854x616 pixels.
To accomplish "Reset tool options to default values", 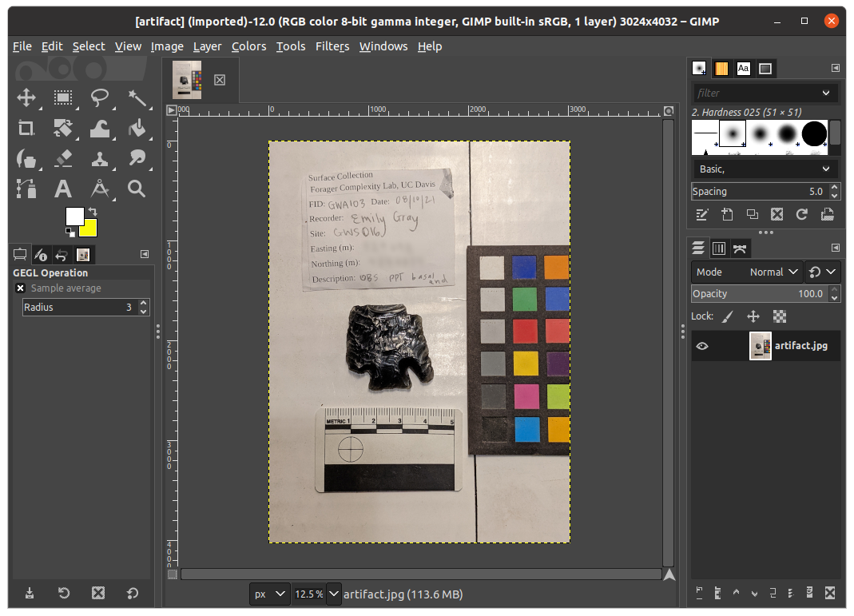I will (133, 593).
